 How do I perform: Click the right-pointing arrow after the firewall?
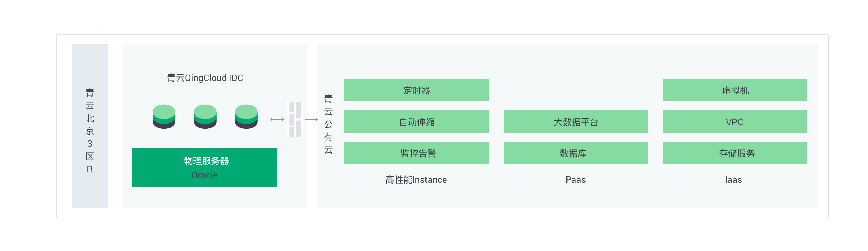(311, 120)
